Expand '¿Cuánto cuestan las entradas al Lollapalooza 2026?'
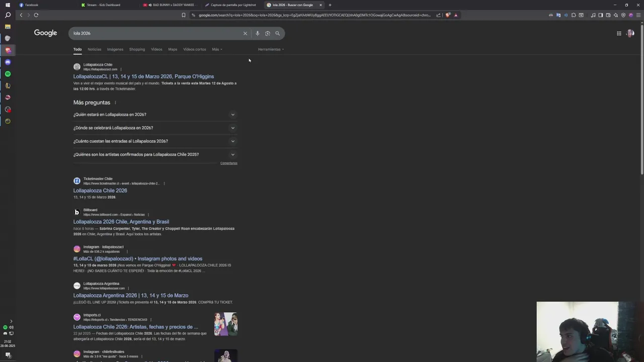Screen dimensions: 644x362 click(155, 141)
